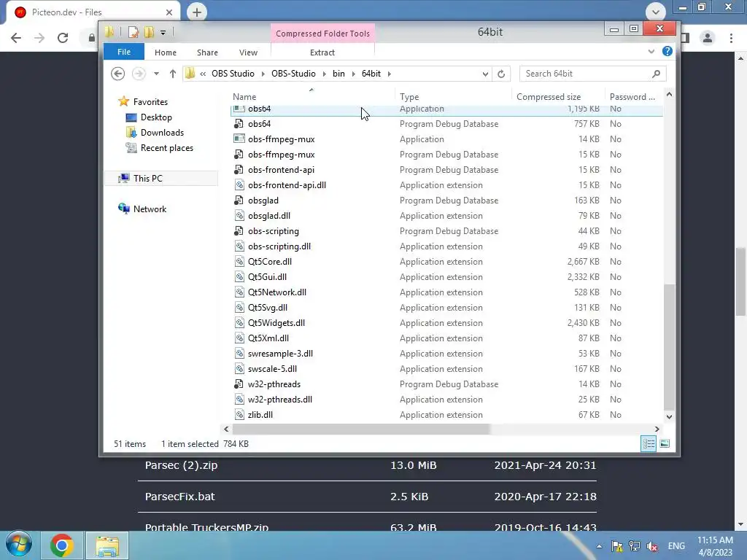
Task: Expand the bin breadcrumb arrow
Action: pos(354,74)
